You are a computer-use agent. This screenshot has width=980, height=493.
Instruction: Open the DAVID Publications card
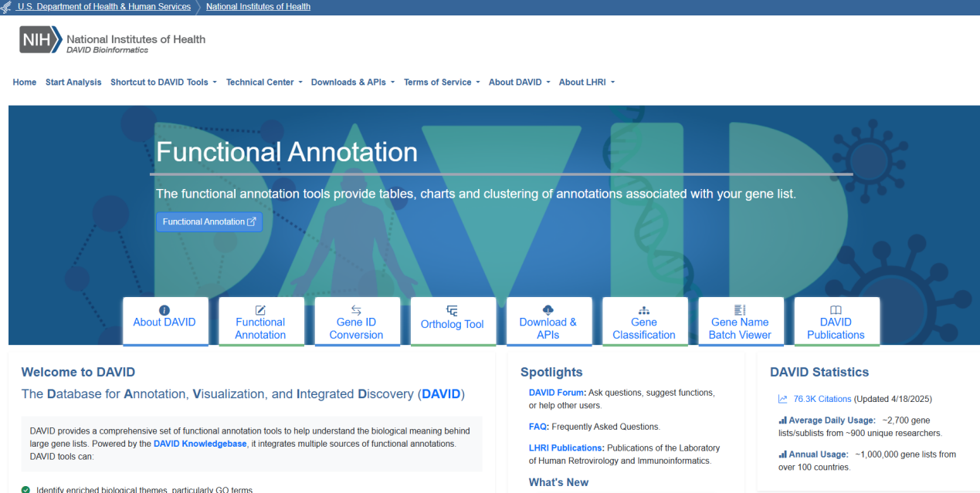(x=836, y=322)
